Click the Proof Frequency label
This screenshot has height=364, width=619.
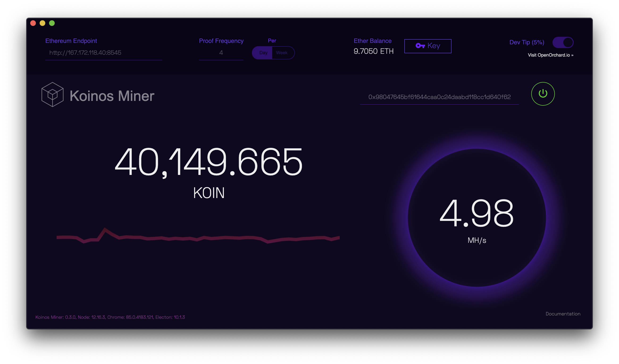point(221,41)
